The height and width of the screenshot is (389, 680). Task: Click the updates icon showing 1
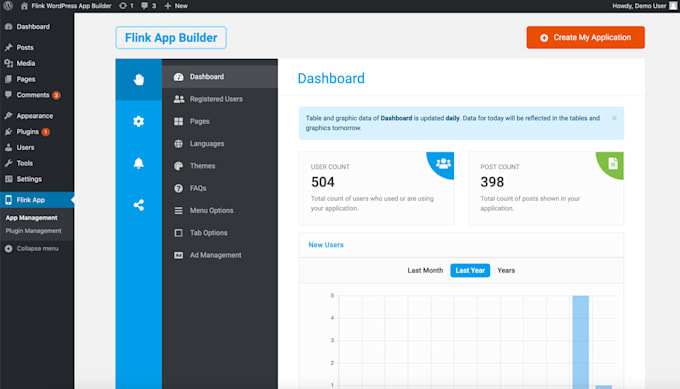[x=126, y=6]
